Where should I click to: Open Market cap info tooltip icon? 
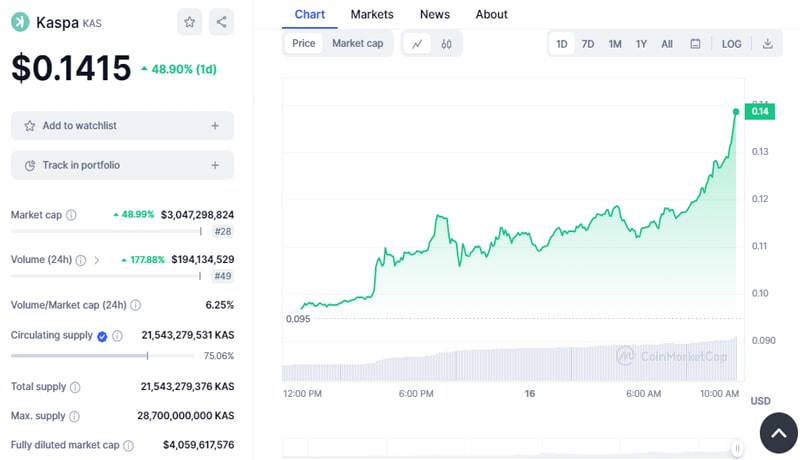71,215
